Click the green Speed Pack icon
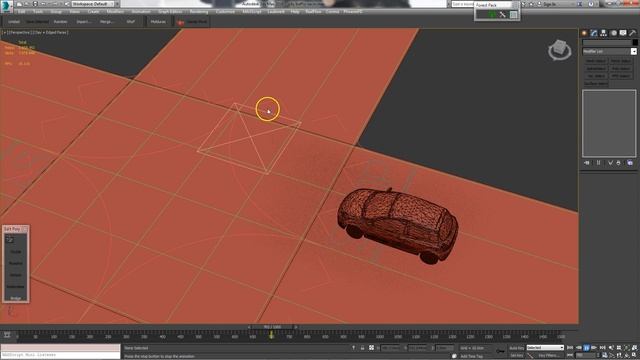The image size is (640, 360). 492,15
